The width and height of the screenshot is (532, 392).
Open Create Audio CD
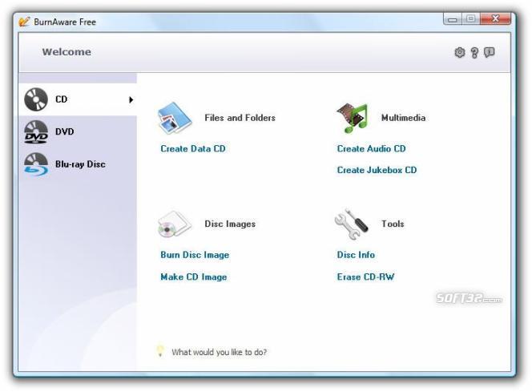point(371,148)
